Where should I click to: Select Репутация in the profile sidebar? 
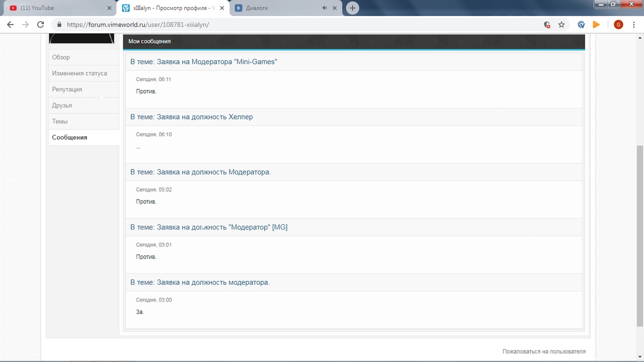[67, 89]
